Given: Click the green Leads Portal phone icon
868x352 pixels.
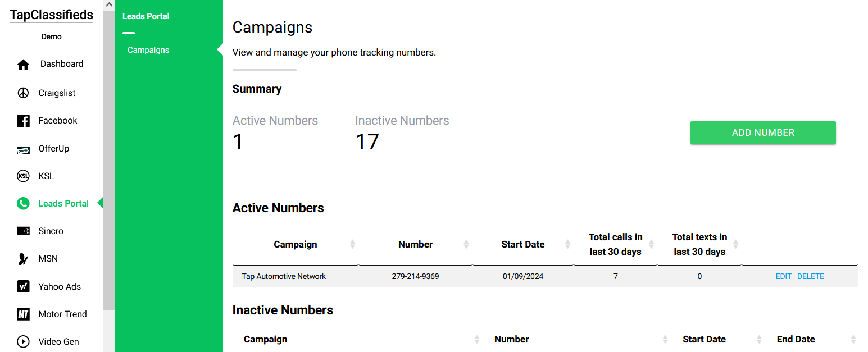Looking at the screenshot, I should [23, 204].
